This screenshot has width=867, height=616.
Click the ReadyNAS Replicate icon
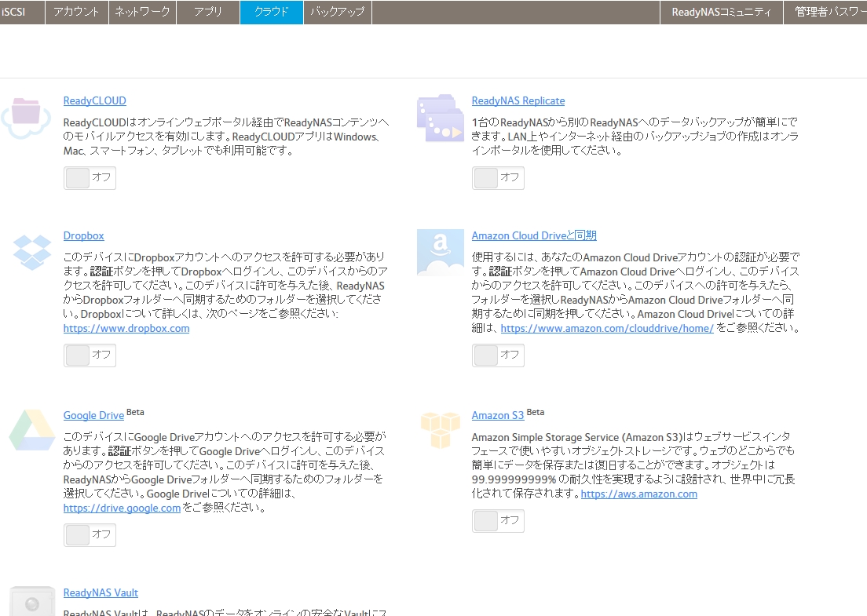[x=440, y=118]
